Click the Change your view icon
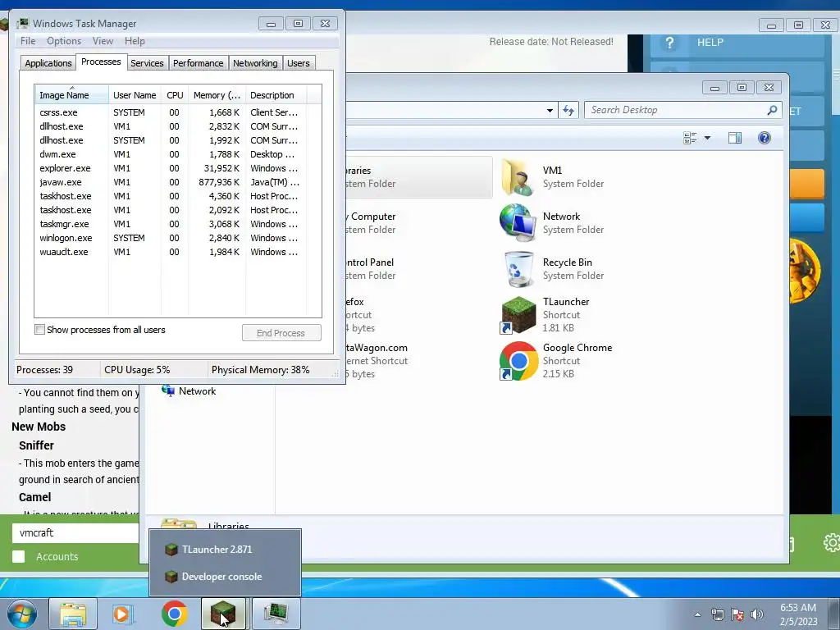The height and width of the screenshot is (630, 840). (x=690, y=138)
